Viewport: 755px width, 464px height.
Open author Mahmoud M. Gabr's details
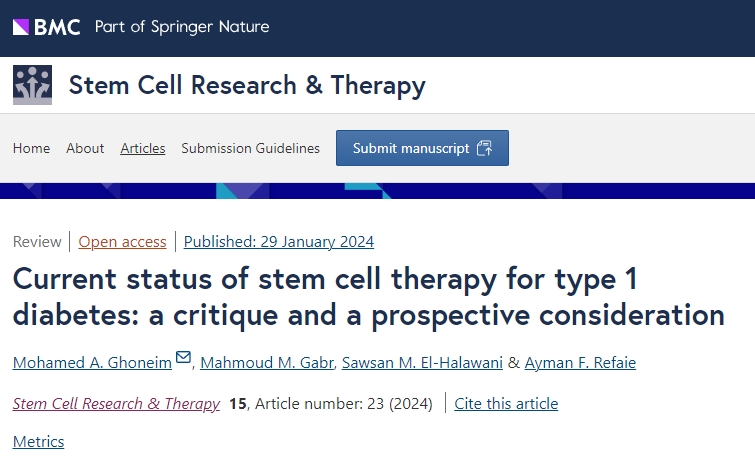coord(267,362)
